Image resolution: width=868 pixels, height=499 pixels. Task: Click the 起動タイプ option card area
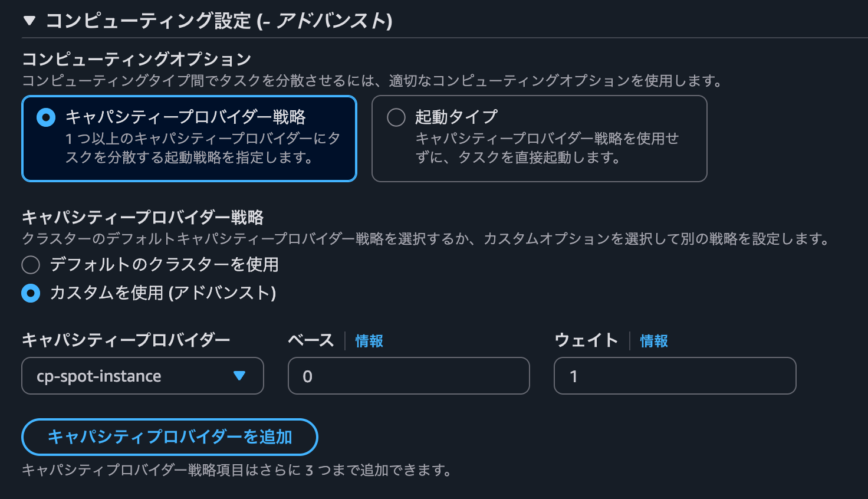pyautogui.click(x=539, y=138)
